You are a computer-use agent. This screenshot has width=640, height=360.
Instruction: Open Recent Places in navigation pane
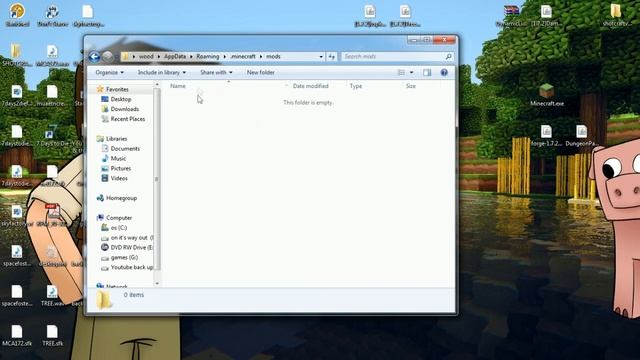[x=127, y=119]
